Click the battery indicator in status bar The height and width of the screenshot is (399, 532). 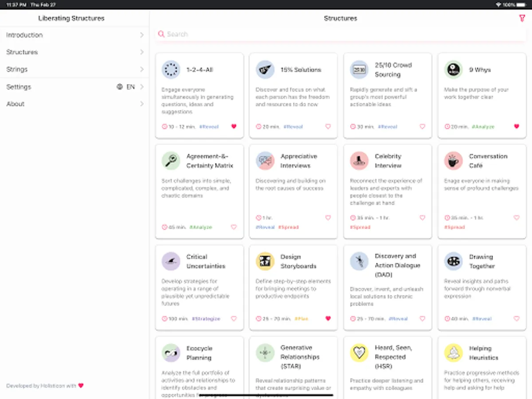[x=522, y=4]
